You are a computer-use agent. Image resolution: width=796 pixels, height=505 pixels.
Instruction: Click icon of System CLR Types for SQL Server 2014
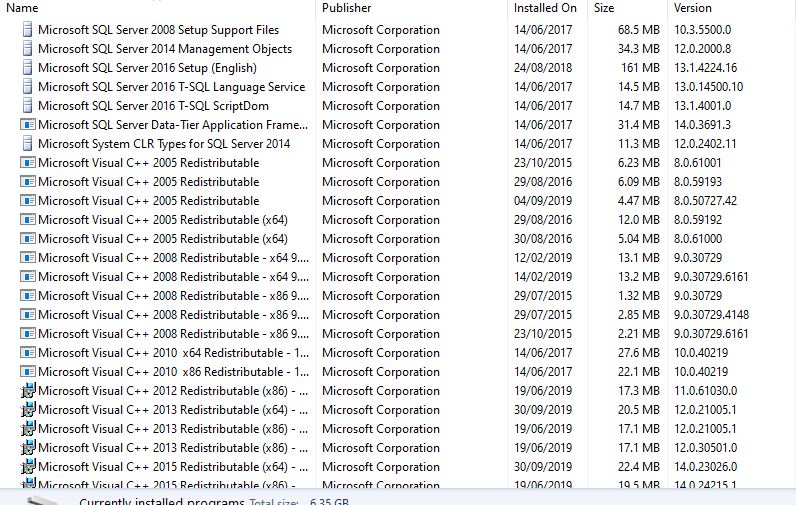[28, 144]
